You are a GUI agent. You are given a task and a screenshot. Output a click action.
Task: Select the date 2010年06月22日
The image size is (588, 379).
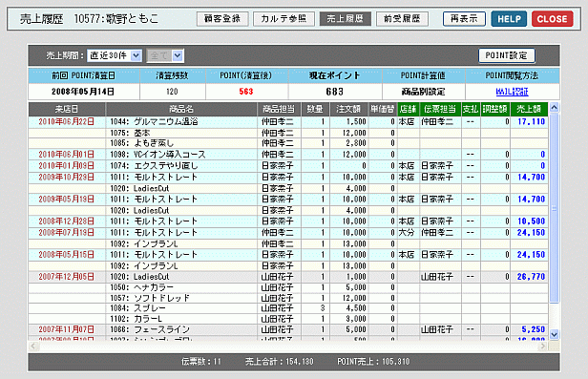click(x=67, y=121)
